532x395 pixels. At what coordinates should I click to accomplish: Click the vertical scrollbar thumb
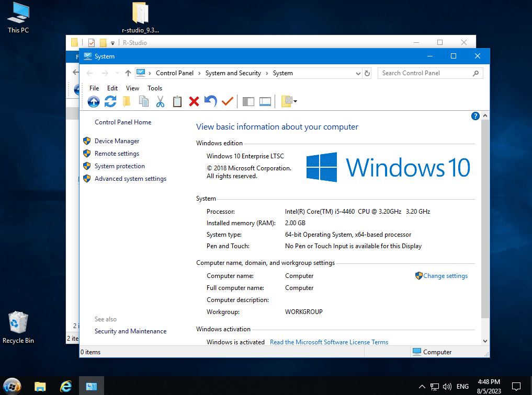(485, 218)
